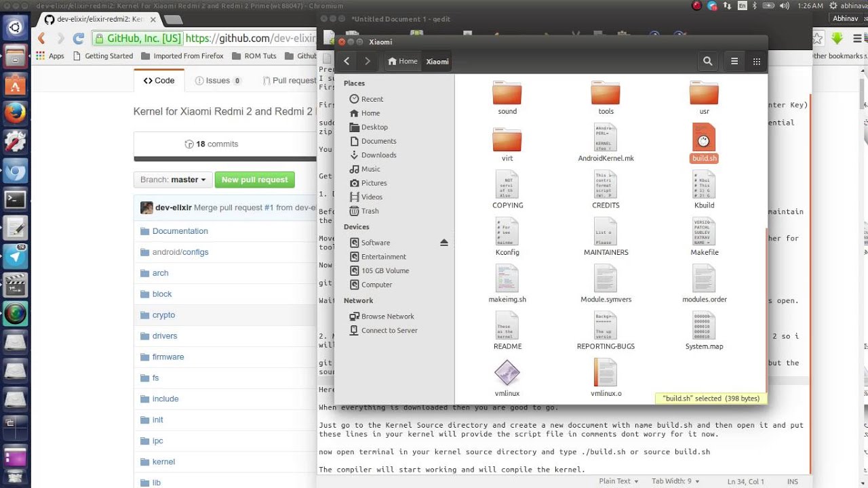Open the drivers folder on GitHub
Image resolution: width=868 pixels, height=488 pixels.
pos(165,336)
